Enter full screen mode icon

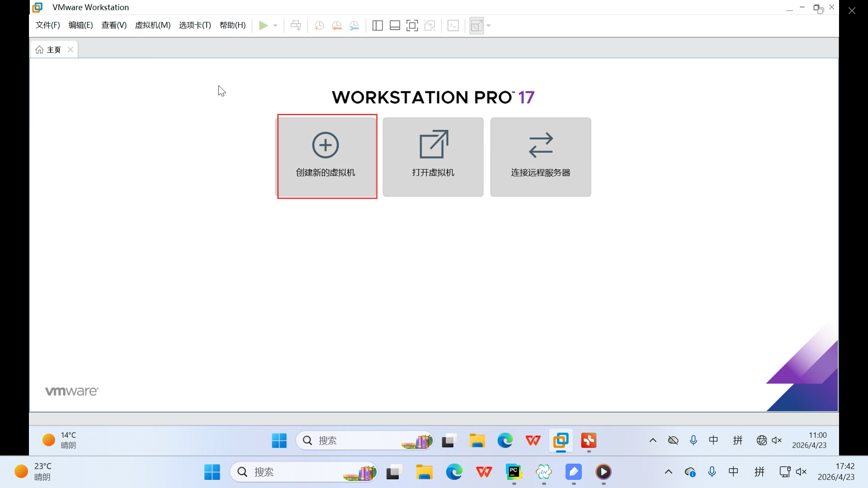click(x=412, y=26)
